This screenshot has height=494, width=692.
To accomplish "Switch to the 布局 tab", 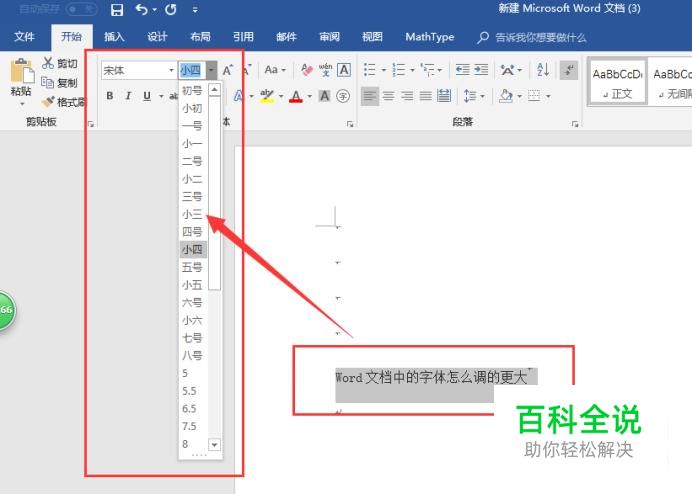I will tap(200, 37).
